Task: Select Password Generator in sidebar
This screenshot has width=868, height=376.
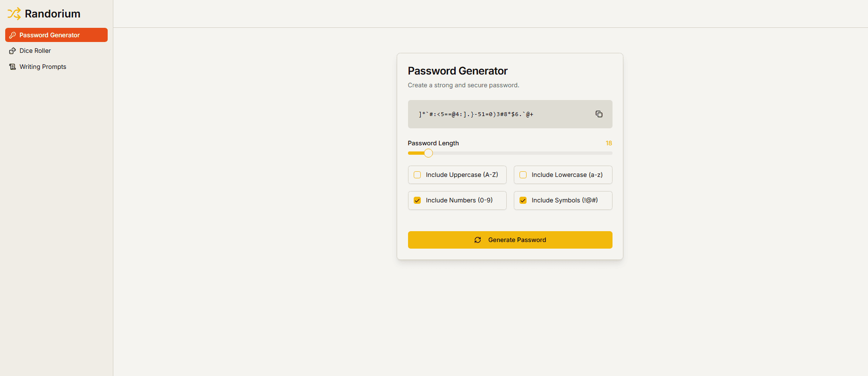Action: click(x=56, y=35)
